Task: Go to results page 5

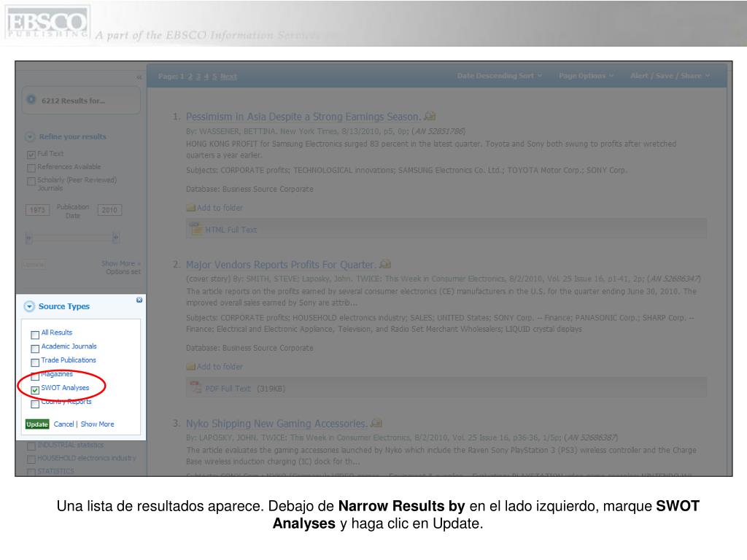Action: pos(214,76)
